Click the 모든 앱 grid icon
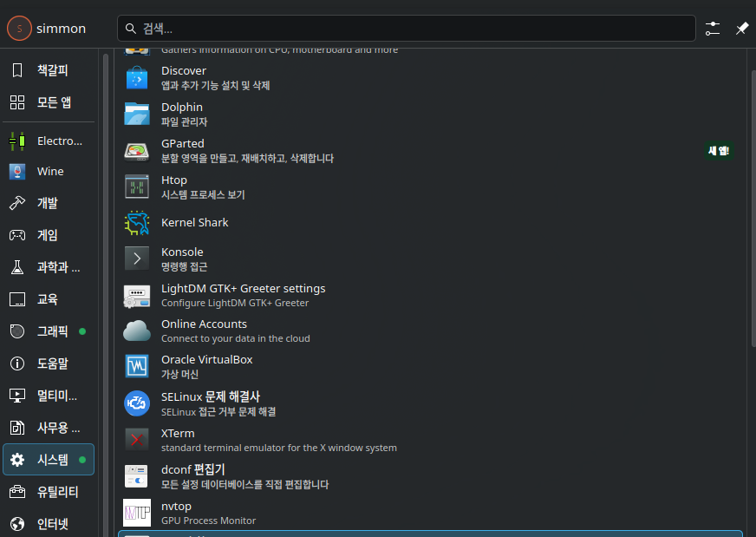This screenshot has width=756, height=537. click(17, 102)
